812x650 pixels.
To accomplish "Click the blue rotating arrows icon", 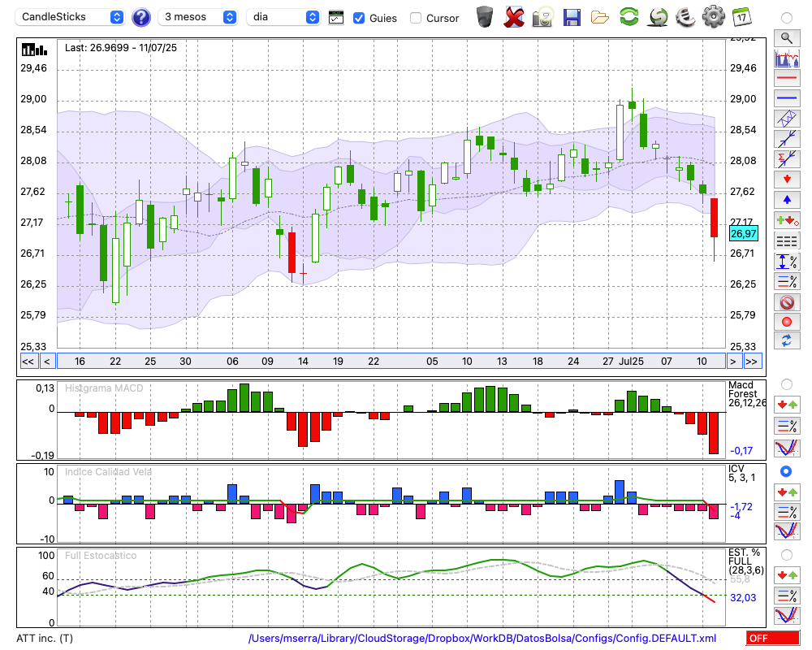I will coord(787,340).
